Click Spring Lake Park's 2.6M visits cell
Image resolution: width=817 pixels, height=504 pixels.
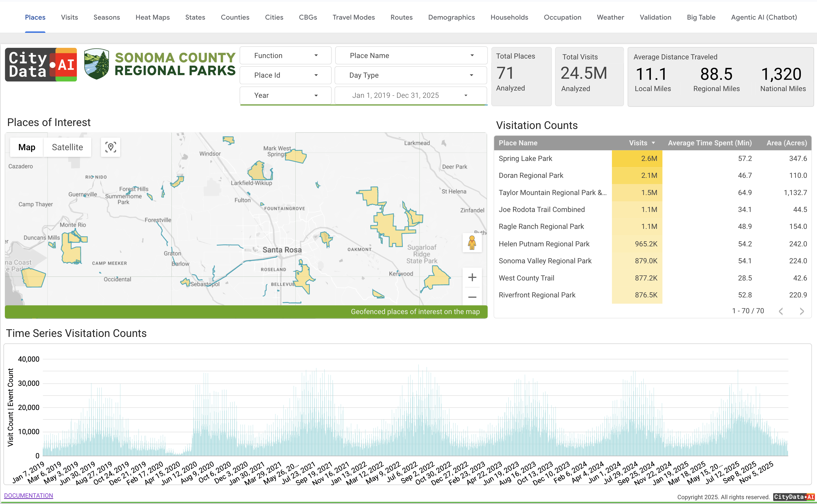pyautogui.click(x=637, y=159)
